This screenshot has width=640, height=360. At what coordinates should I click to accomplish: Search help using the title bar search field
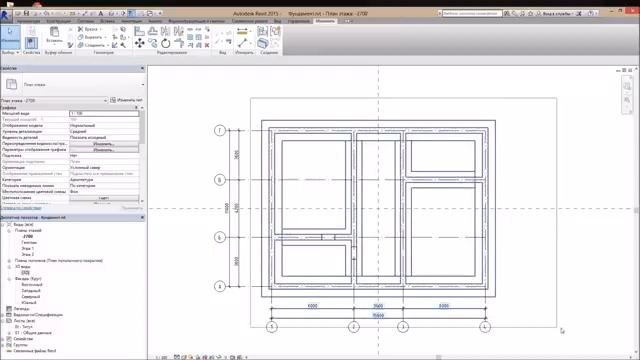point(472,13)
